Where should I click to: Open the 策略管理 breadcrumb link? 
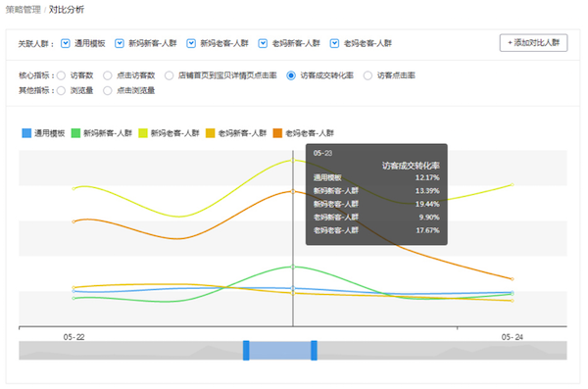pos(23,10)
